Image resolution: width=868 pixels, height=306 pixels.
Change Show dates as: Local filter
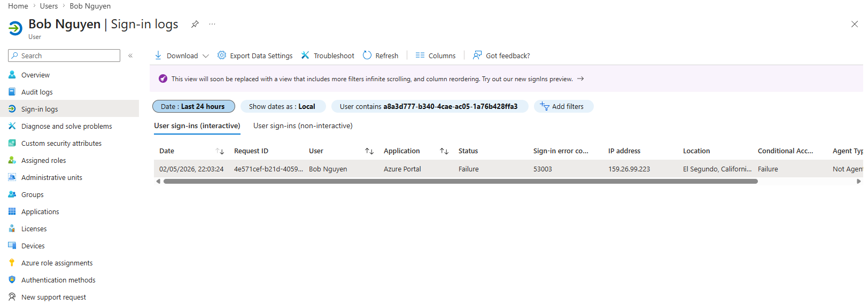tap(283, 106)
